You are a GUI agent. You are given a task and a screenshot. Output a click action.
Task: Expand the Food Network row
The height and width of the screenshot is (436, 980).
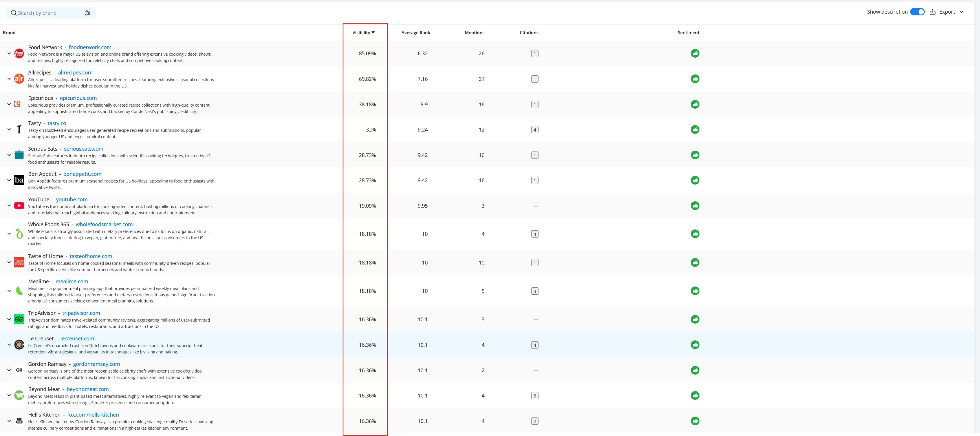pyautogui.click(x=9, y=54)
